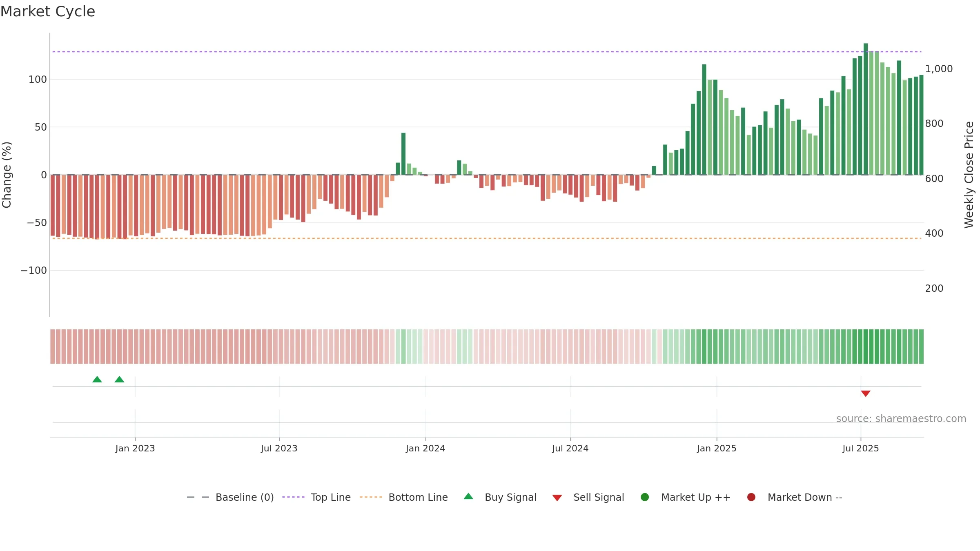The image size is (980, 551).
Task: Toggle the Market Up ++ legend entry
Action: tap(686, 497)
